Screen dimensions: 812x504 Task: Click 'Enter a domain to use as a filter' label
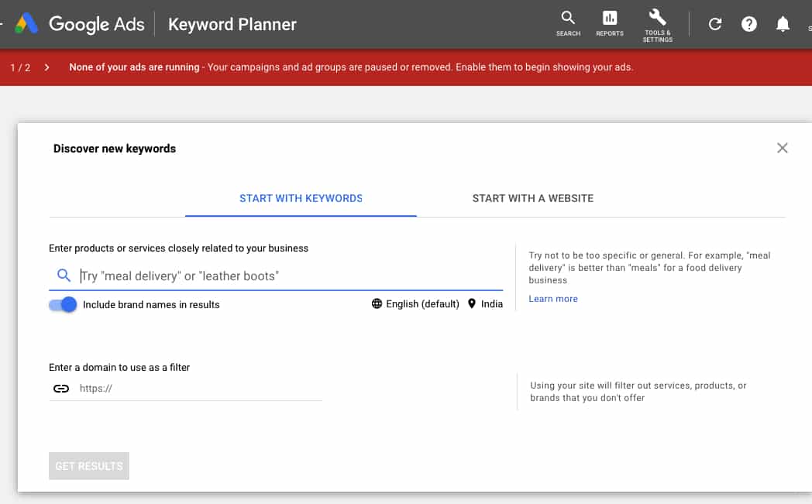119,368
